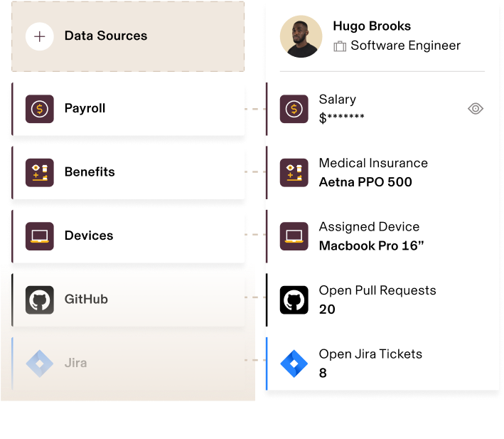Image resolution: width=504 pixels, height=439 pixels.
Task: Click the Benefits icon in sources list
Action: click(x=40, y=172)
